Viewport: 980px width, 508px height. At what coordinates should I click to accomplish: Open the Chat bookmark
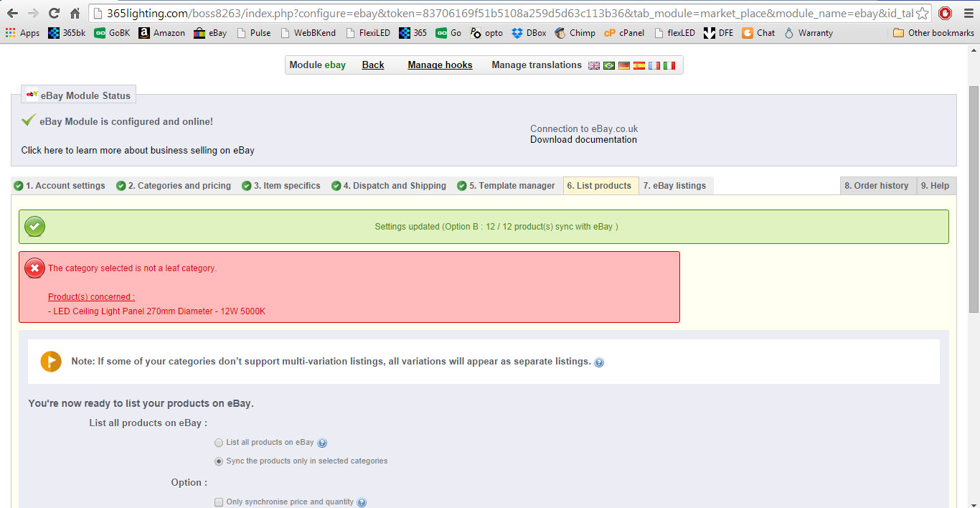758,33
